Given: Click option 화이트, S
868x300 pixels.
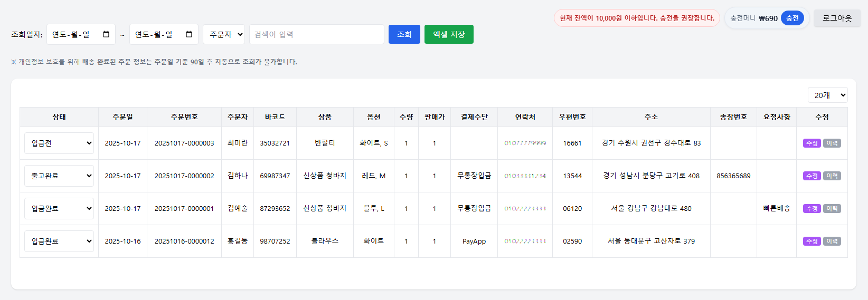Looking at the screenshot, I should [x=374, y=143].
